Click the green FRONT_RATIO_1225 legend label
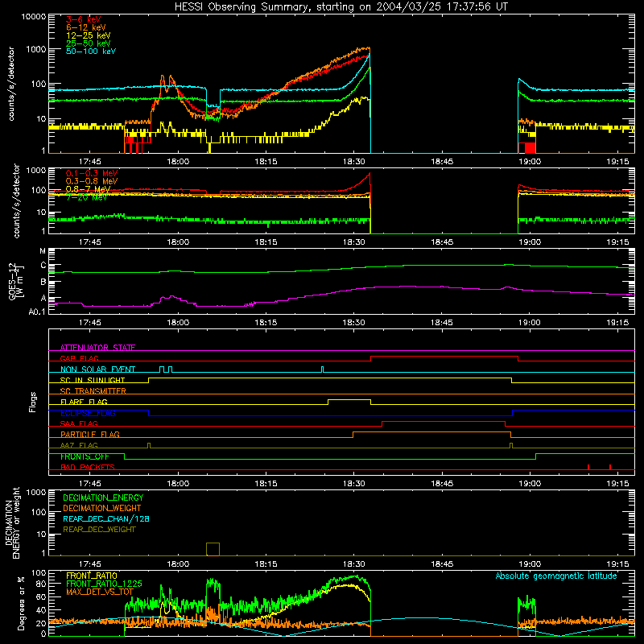Image resolution: width=644 pixels, height=644 pixels. coord(104,584)
